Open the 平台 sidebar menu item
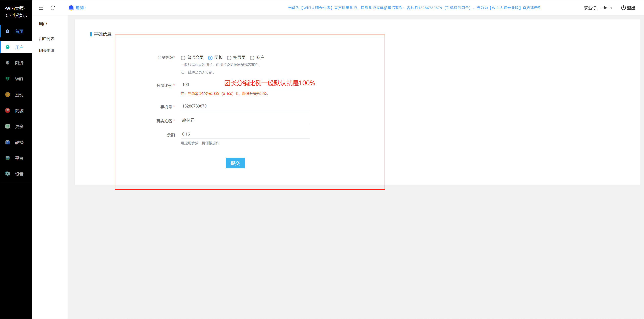The width and height of the screenshot is (644, 319). point(16,158)
